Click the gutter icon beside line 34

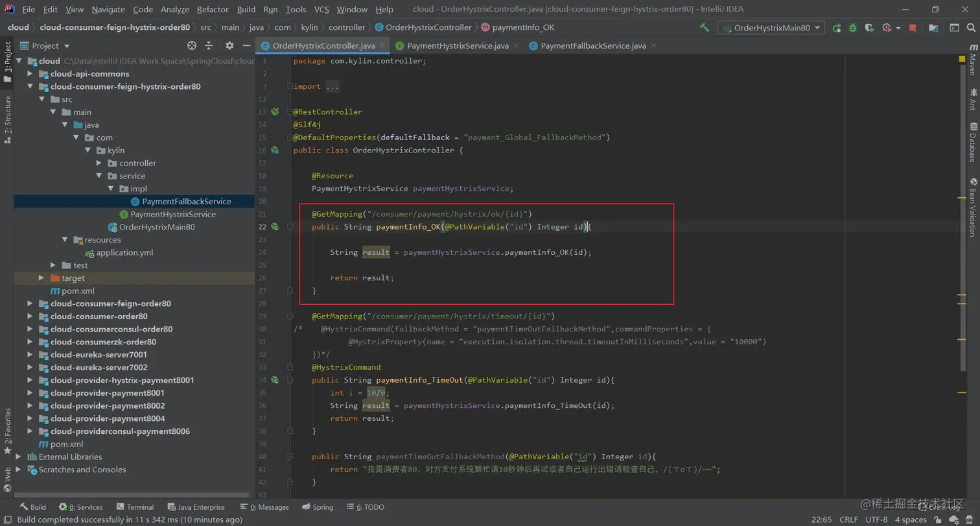[x=275, y=379]
